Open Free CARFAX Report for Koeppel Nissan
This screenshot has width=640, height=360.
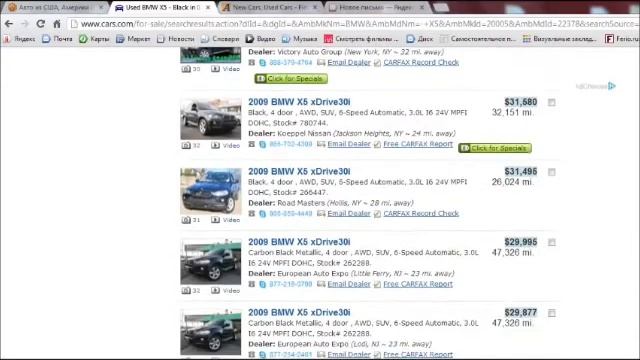(x=418, y=144)
